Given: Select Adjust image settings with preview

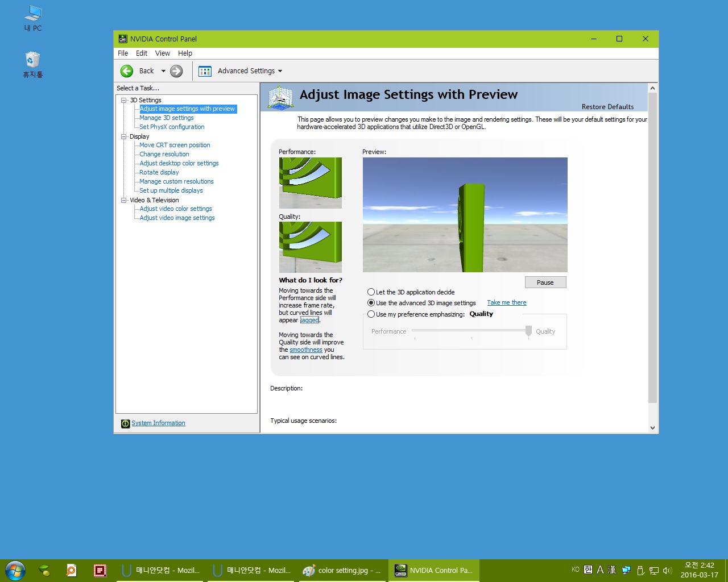Looking at the screenshot, I should (x=188, y=109).
